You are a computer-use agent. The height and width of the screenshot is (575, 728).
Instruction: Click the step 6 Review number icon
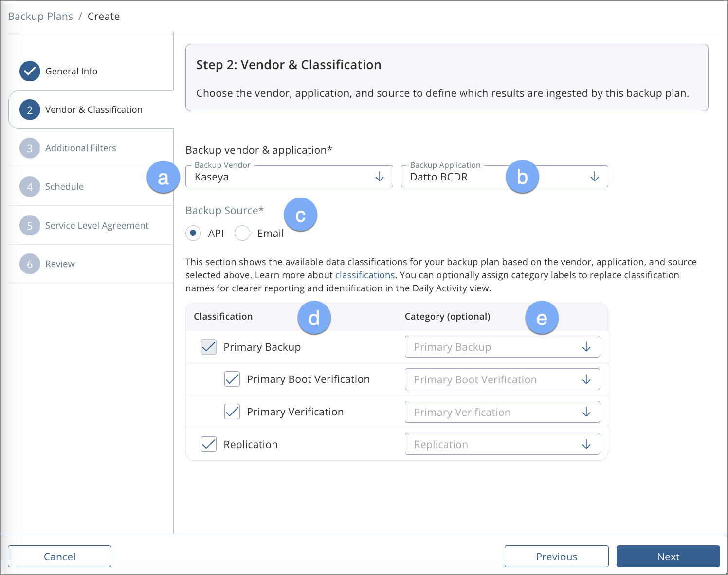[30, 264]
